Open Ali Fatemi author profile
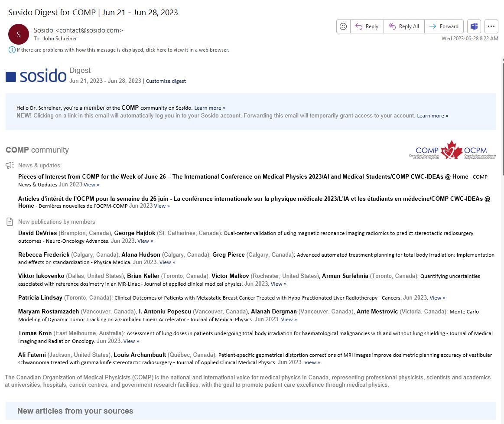504x424 pixels. pyautogui.click(x=32, y=355)
